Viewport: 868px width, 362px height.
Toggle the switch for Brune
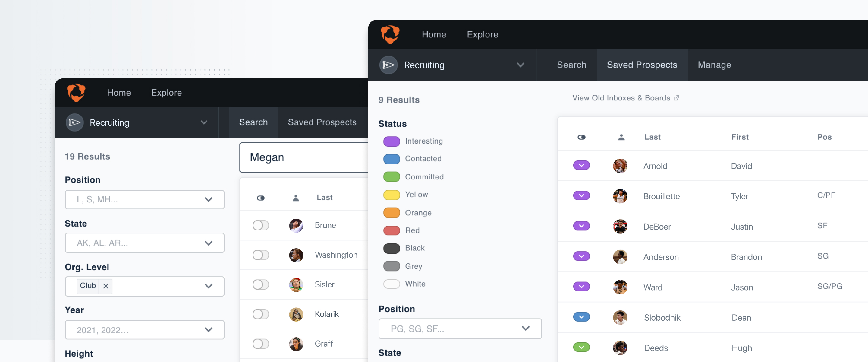pos(260,225)
